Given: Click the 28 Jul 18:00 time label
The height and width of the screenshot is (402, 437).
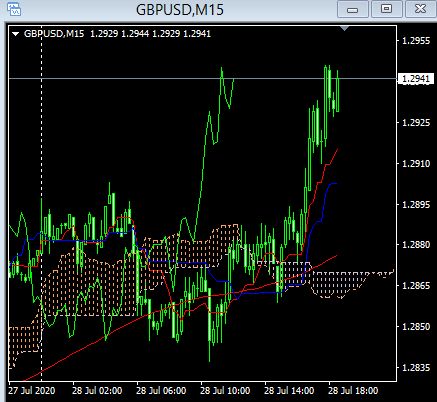Looking at the screenshot, I should (353, 391).
